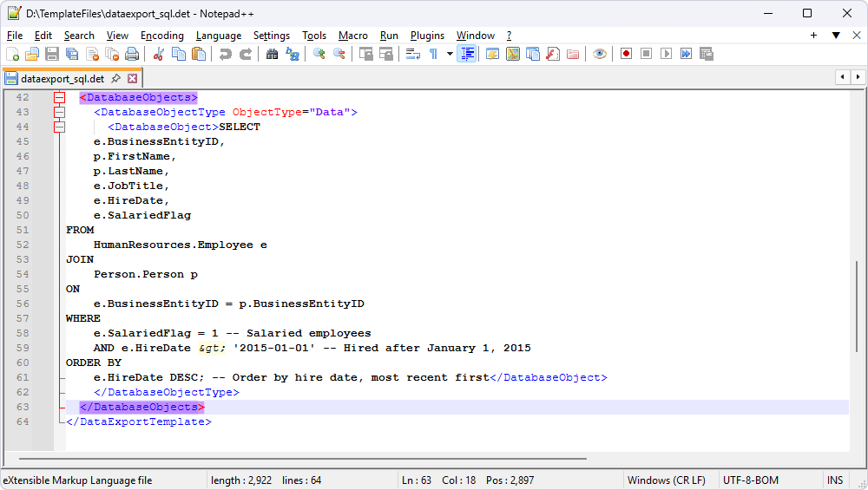Open Find with the binoculars icon
Screen dimensions: 868x490
[272, 54]
